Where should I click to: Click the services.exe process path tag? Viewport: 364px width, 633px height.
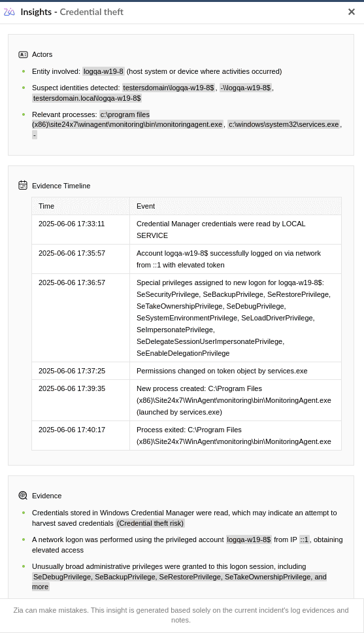point(284,124)
